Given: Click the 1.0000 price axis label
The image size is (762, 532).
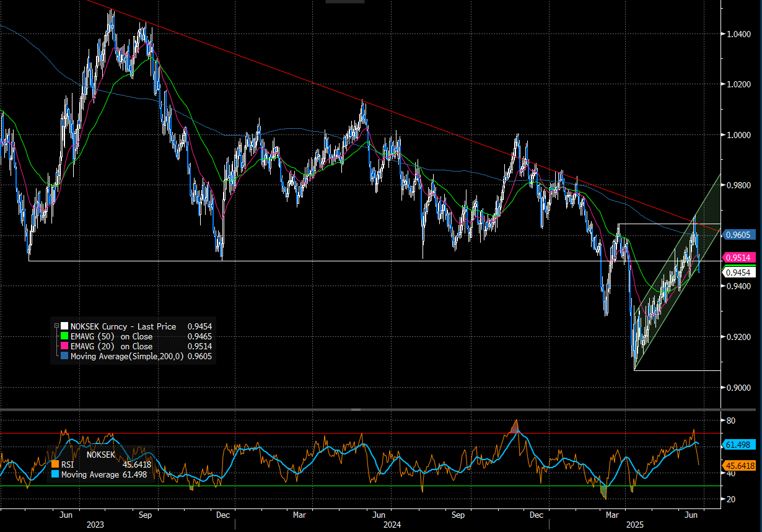Looking at the screenshot, I should pos(738,135).
